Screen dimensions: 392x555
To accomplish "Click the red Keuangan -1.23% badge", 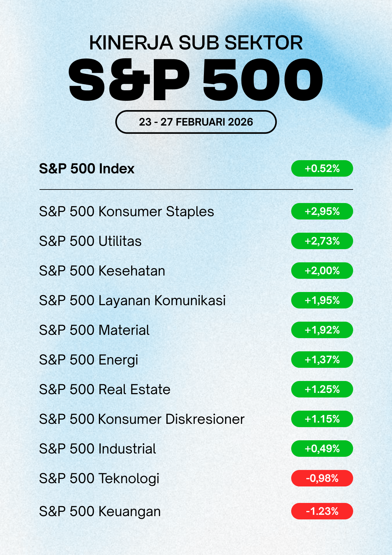I will click(322, 511).
